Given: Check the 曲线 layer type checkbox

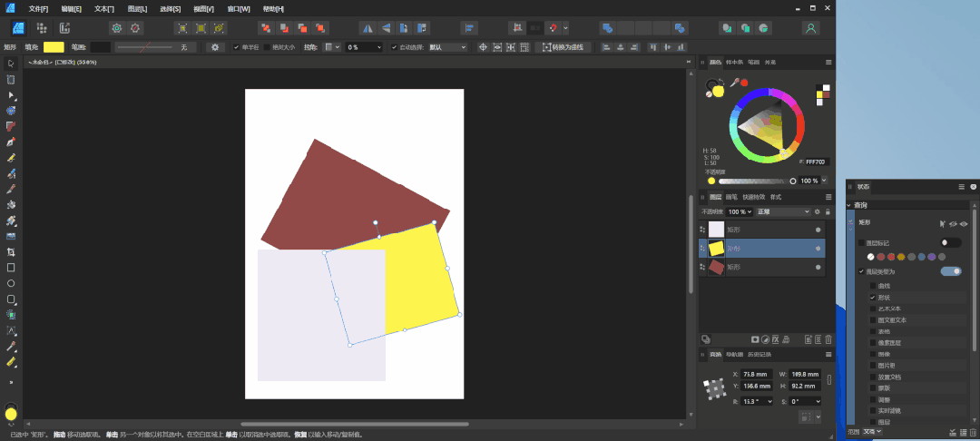Looking at the screenshot, I should coord(873,286).
